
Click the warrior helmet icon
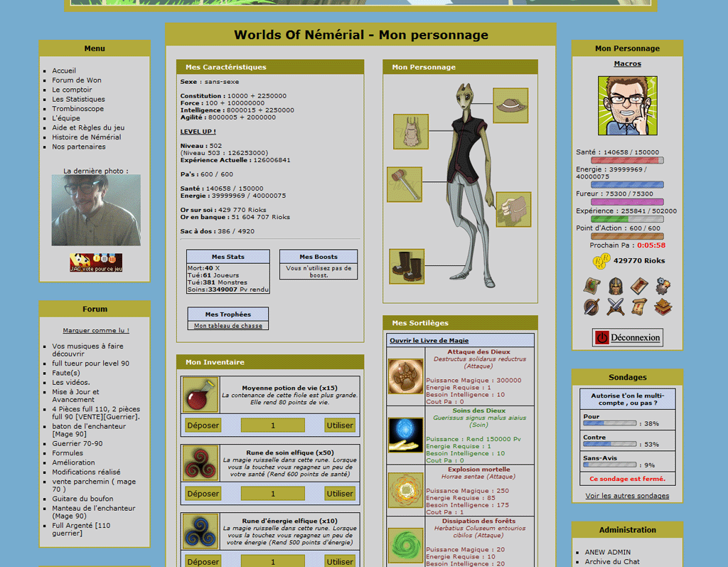tap(616, 286)
